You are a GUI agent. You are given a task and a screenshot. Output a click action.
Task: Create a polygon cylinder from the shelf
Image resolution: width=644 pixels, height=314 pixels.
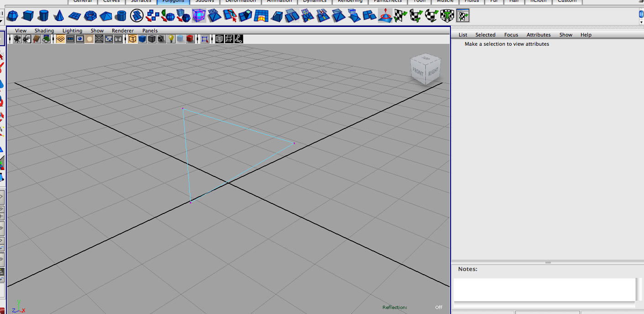pos(43,16)
